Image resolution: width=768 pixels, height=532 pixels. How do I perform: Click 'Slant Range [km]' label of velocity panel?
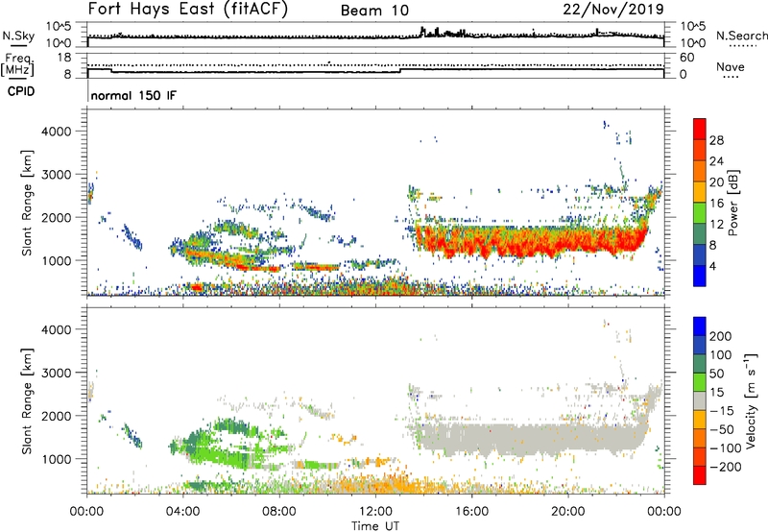pyautogui.click(x=27, y=400)
